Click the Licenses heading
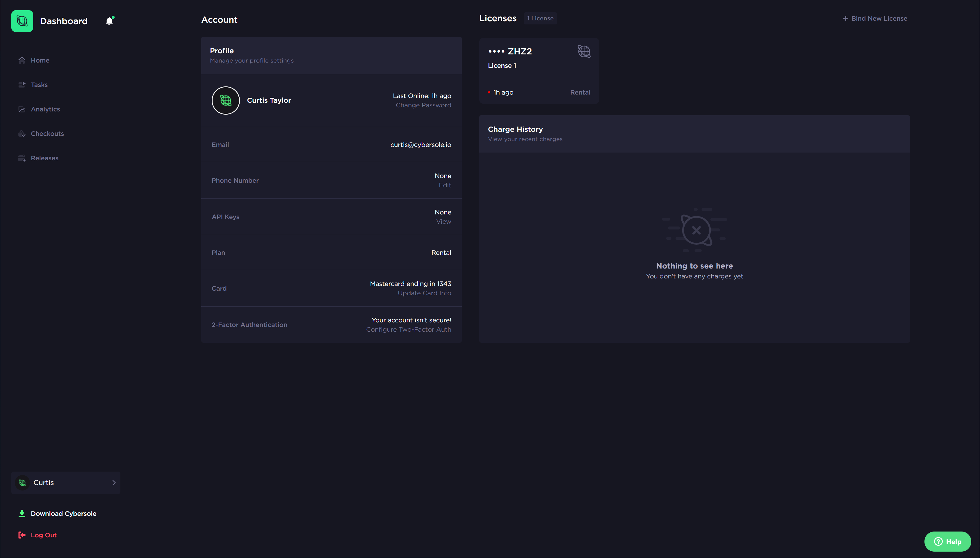The height and width of the screenshot is (558, 980). 498,18
